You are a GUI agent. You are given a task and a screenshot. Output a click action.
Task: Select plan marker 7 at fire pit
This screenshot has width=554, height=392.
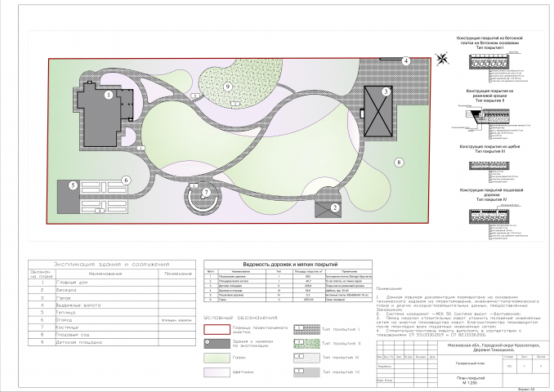pyautogui.click(x=206, y=193)
